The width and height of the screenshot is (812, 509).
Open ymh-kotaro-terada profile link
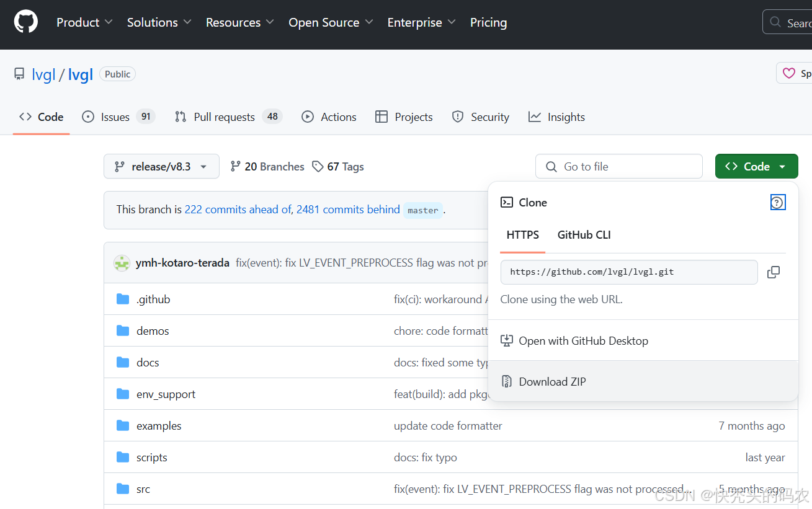(182, 263)
